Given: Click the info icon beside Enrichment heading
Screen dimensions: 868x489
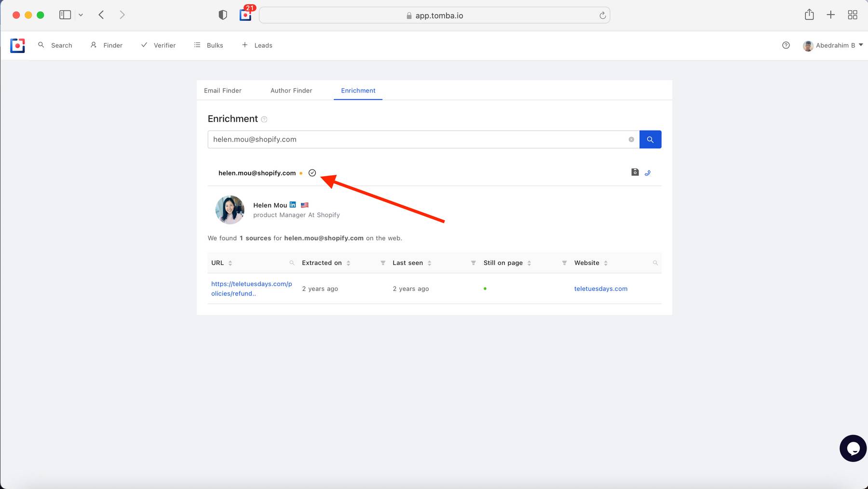Looking at the screenshot, I should tap(264, 119).
